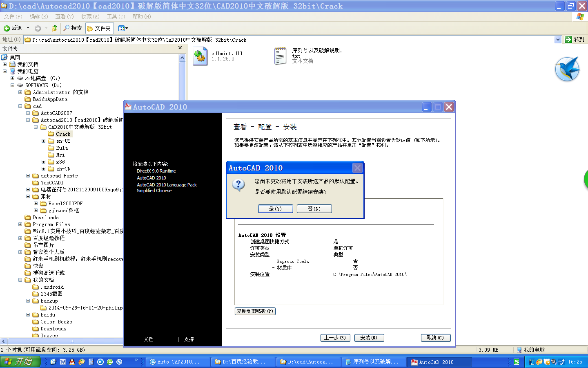Viewport: 588px width, 368px height.
Task: Select the Eula folder in tree
Action: point(62,148)
